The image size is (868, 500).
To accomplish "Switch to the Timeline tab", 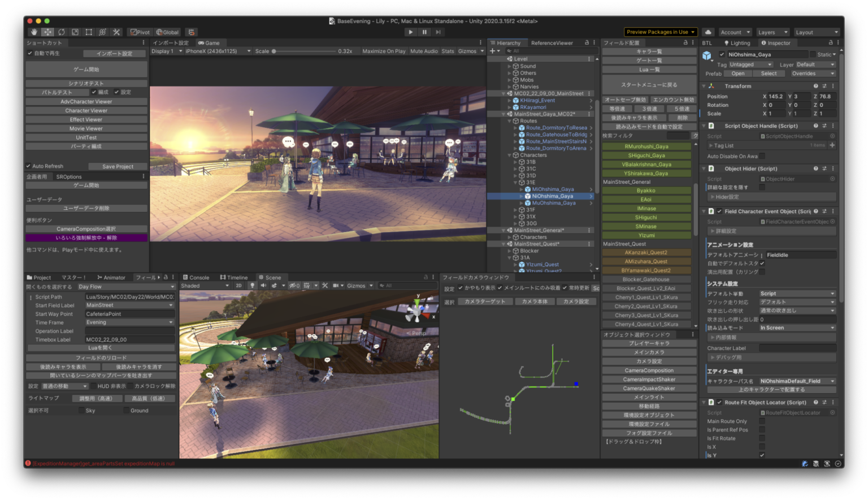I will click(x=235, y=277).
